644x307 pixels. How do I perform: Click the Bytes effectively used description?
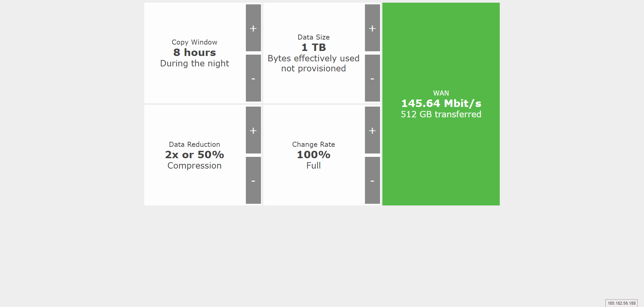pyautogui.click(x=314, y=58)
